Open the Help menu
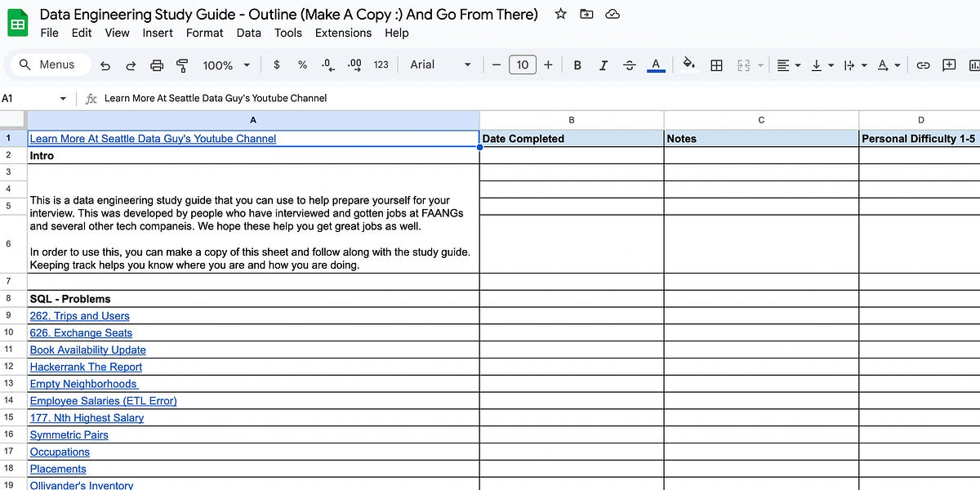 396,33
